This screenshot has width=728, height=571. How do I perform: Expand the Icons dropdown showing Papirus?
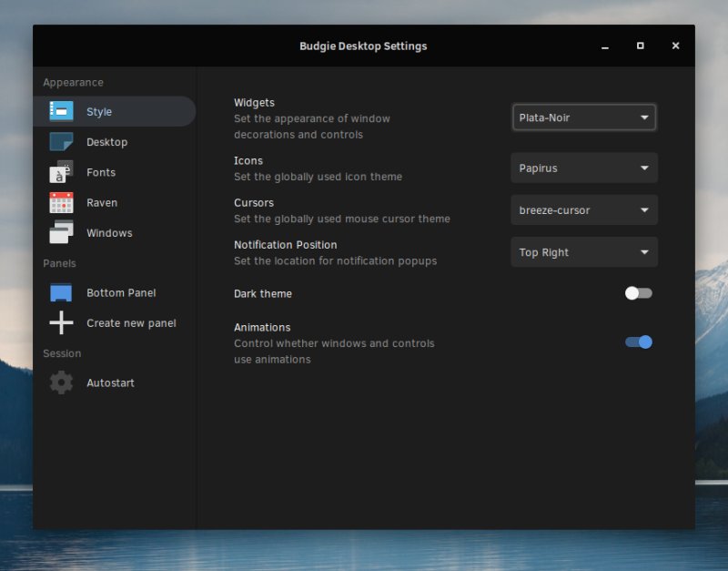(583, 168)
